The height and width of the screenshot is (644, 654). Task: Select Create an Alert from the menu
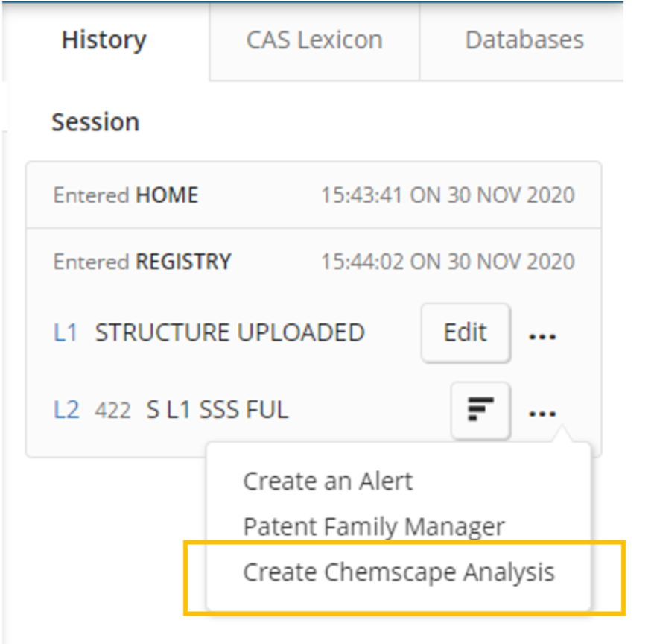point(327,482)
